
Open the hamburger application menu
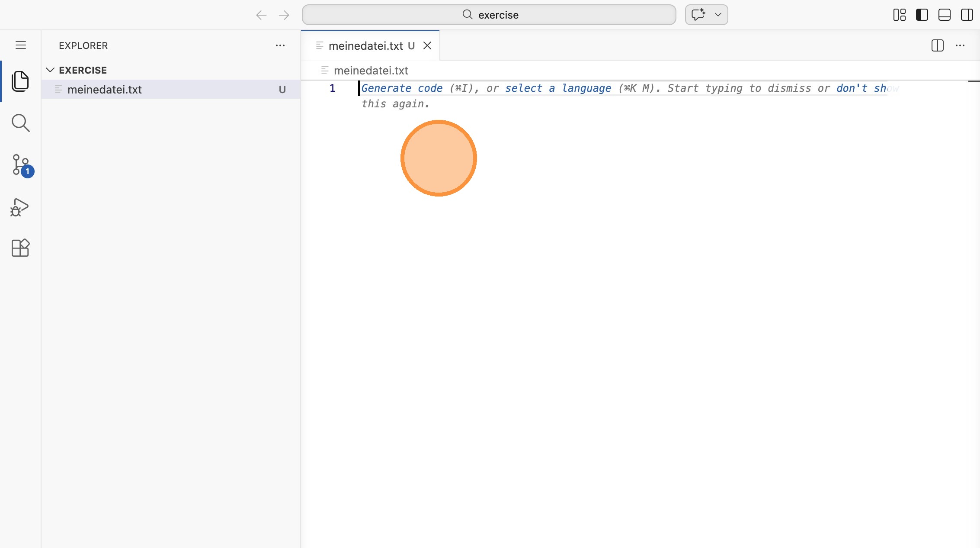tap(20, 45)
